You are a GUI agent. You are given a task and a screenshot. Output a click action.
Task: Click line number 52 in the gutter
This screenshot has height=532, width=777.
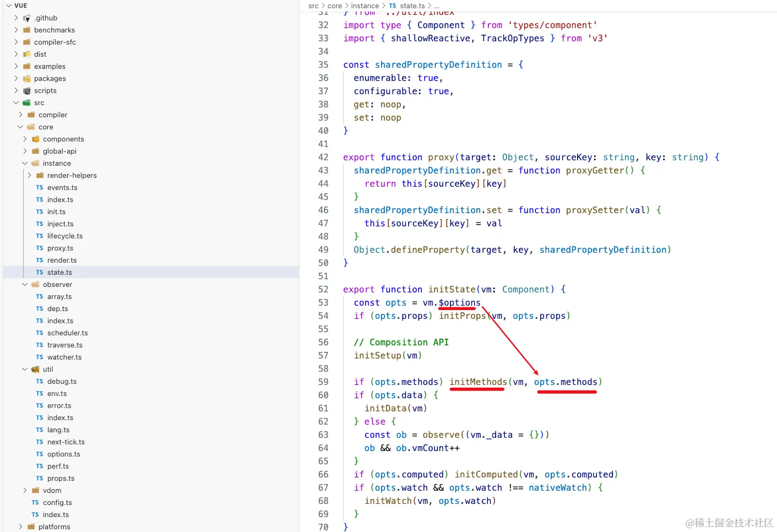(x=323, y=290)
